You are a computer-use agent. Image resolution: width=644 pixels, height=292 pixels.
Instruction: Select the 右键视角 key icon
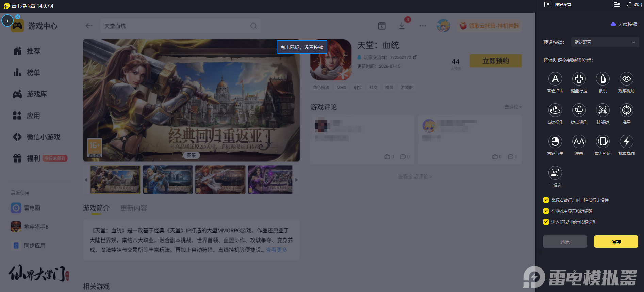pyautogui.click(x=555, y=110)
